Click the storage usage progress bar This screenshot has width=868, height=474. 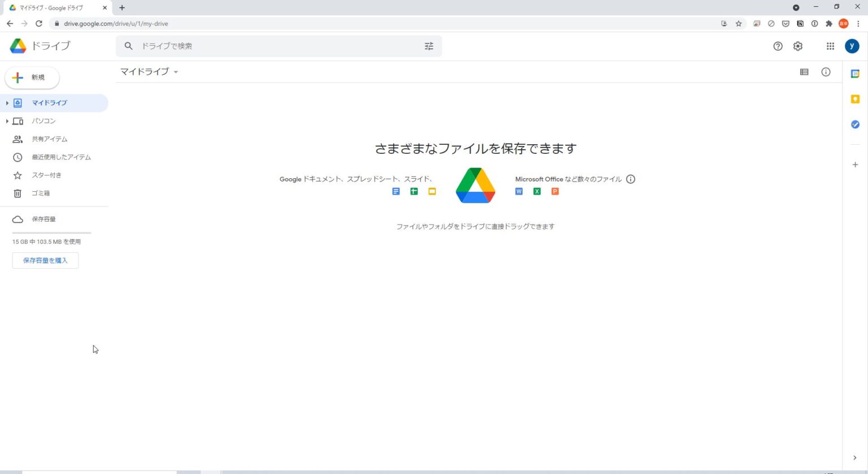[51, 232]
